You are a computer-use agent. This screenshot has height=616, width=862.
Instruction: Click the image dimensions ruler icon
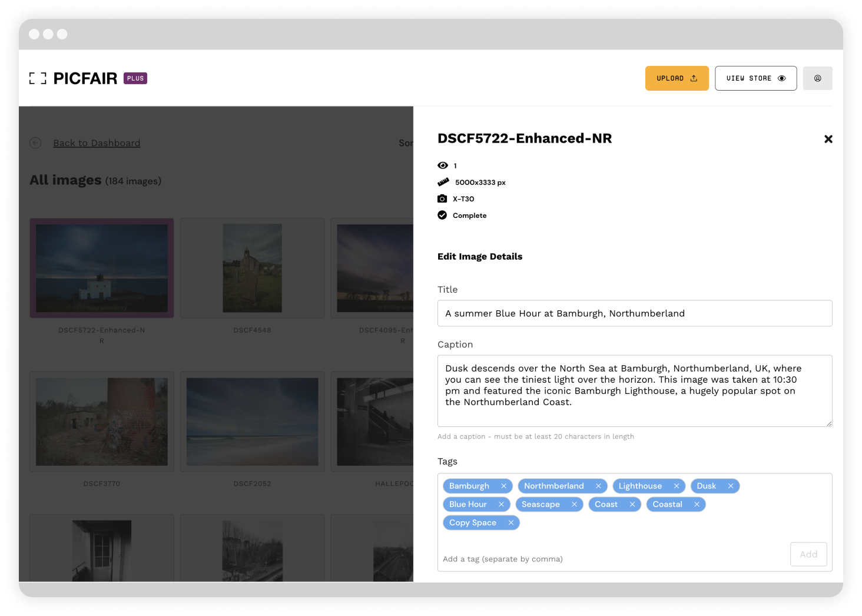[x=443, y=182]
